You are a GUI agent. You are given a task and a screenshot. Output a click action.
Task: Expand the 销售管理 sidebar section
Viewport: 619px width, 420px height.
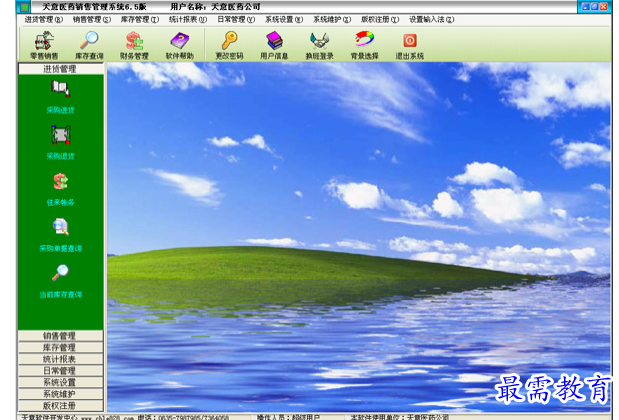click(60, 336)
